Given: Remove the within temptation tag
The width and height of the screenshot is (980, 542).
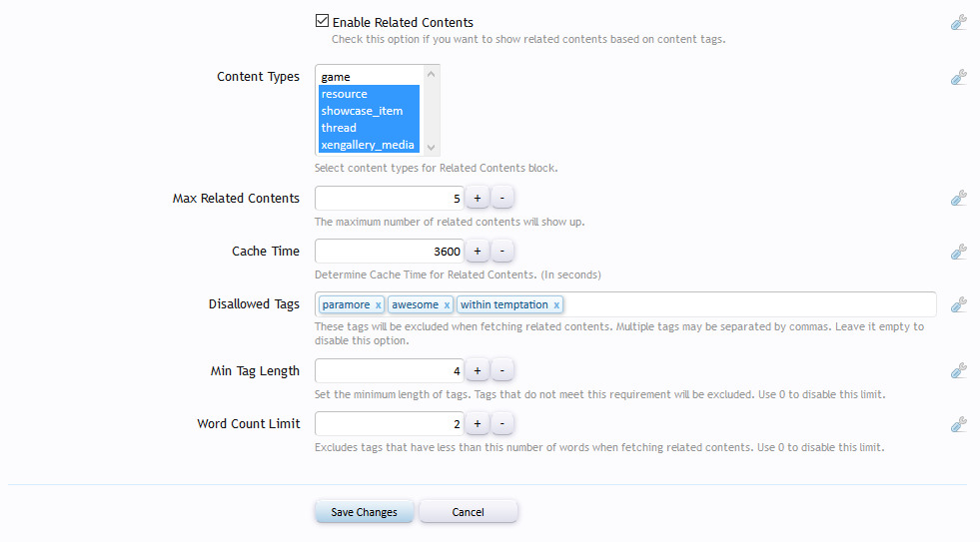Looking at the screenshot, I should point(556,305).
